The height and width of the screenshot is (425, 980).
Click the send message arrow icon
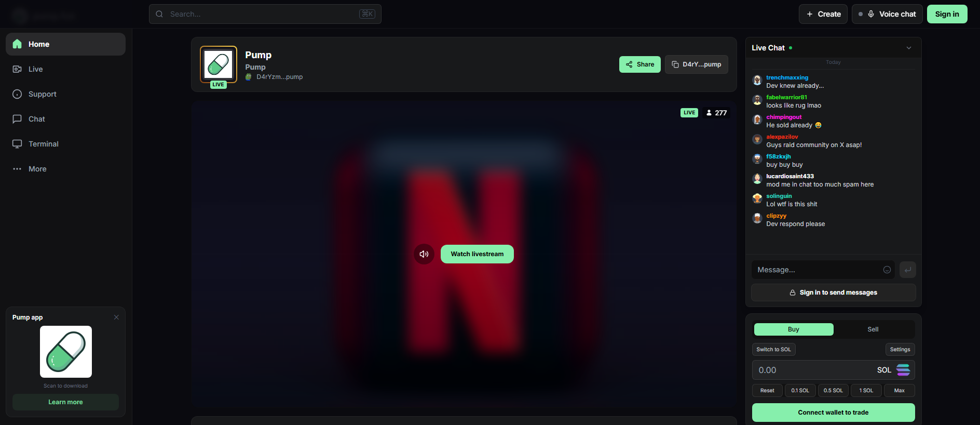tap(908, 270)
